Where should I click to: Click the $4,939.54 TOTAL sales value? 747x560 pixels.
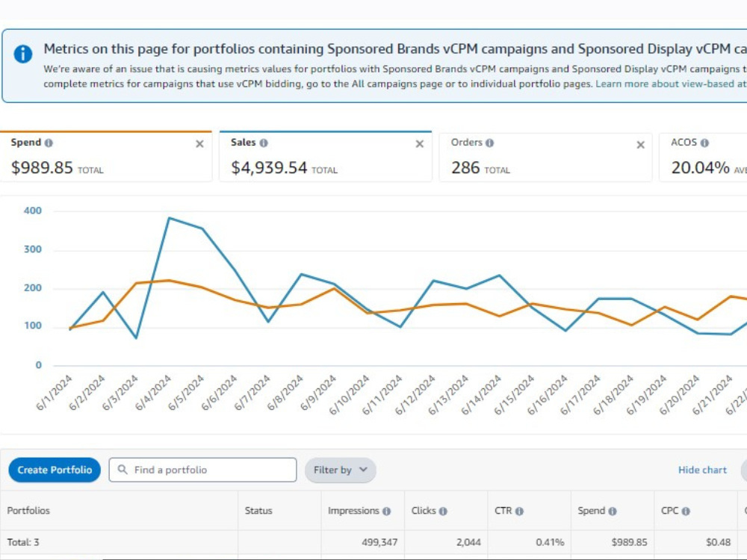[x=284, y=168]
